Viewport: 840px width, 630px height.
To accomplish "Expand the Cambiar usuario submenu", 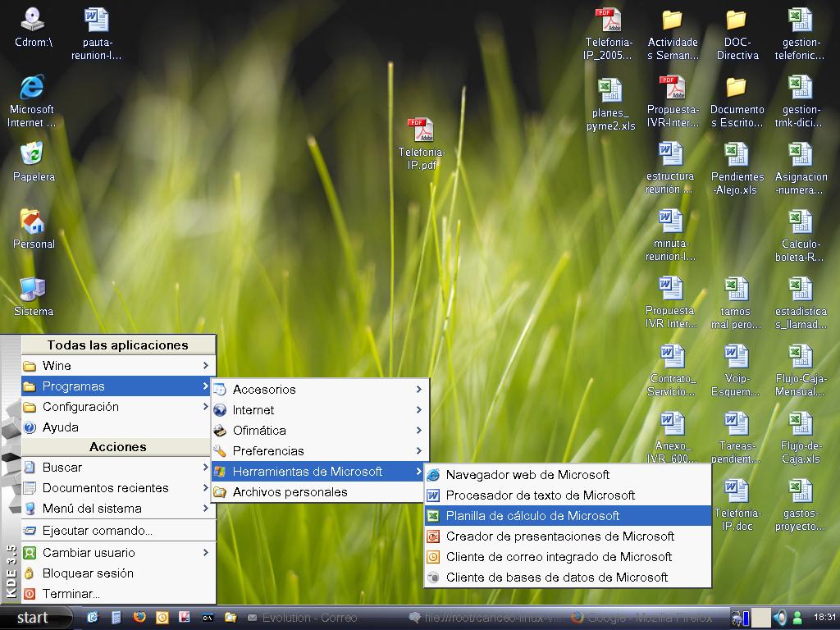I will click(x=118, y=552).
